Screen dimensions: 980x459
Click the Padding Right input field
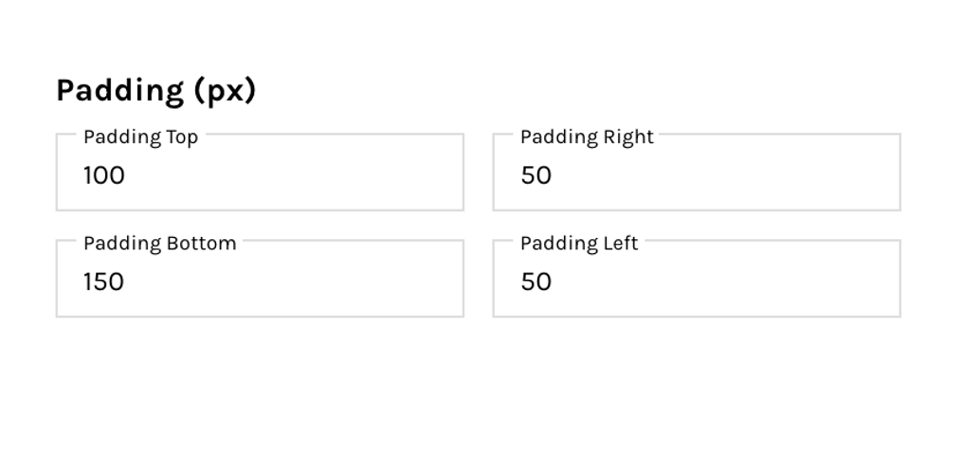(x=697, y=175)
